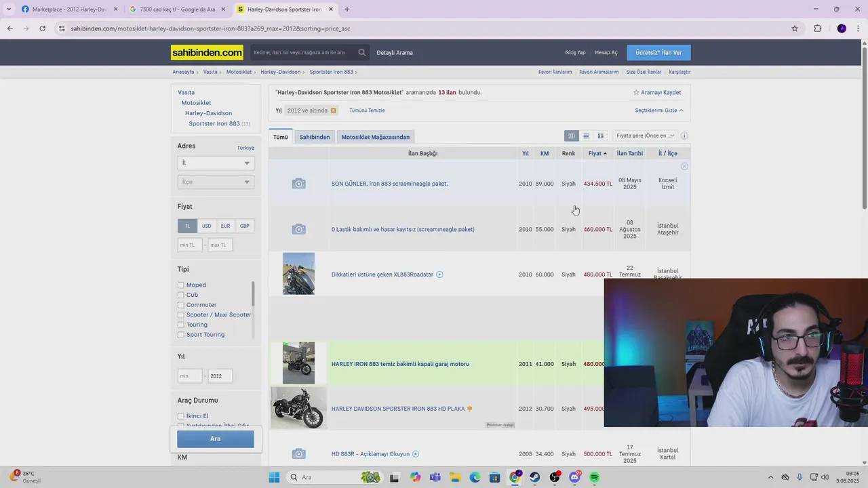Open 'SON GÜNLER. iron 883 screamineagle paket' listing
The image size is (868, 488).
[x=389, y=184]
